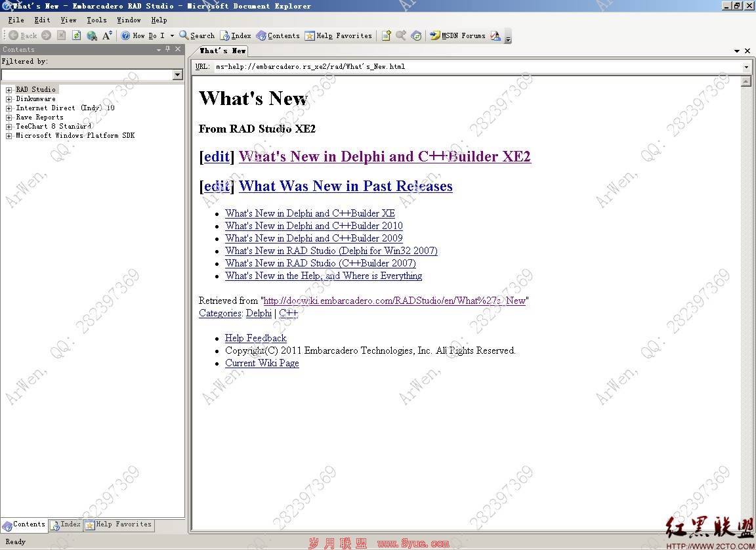Open the View menu
This screenshot has width=756, height=550.
68,20
